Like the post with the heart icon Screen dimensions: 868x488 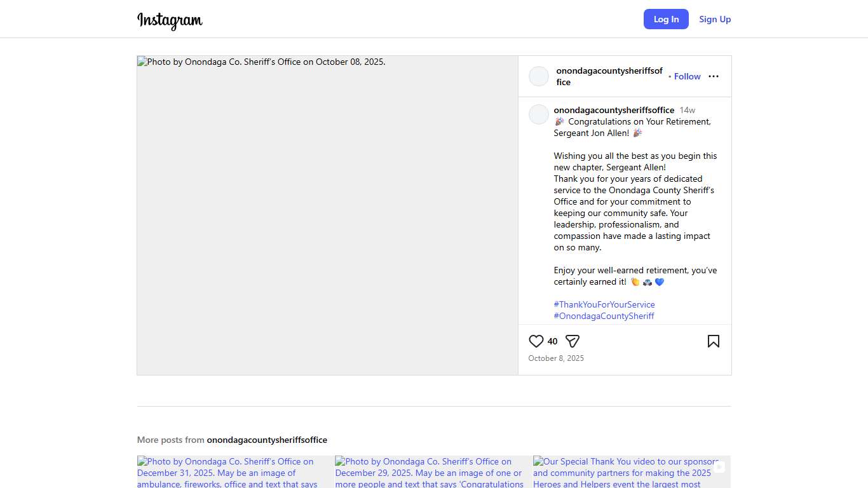click(x=536, y=341)
